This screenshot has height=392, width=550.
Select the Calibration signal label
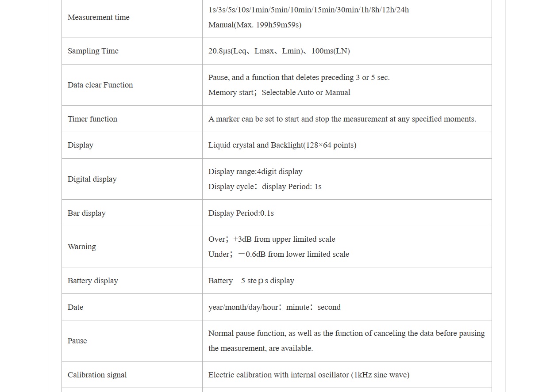(x=97, y=375)
